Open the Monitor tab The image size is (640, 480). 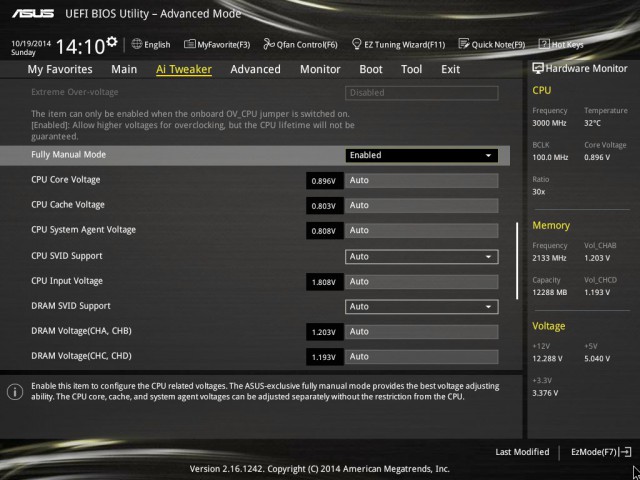(x=320, y=69)
